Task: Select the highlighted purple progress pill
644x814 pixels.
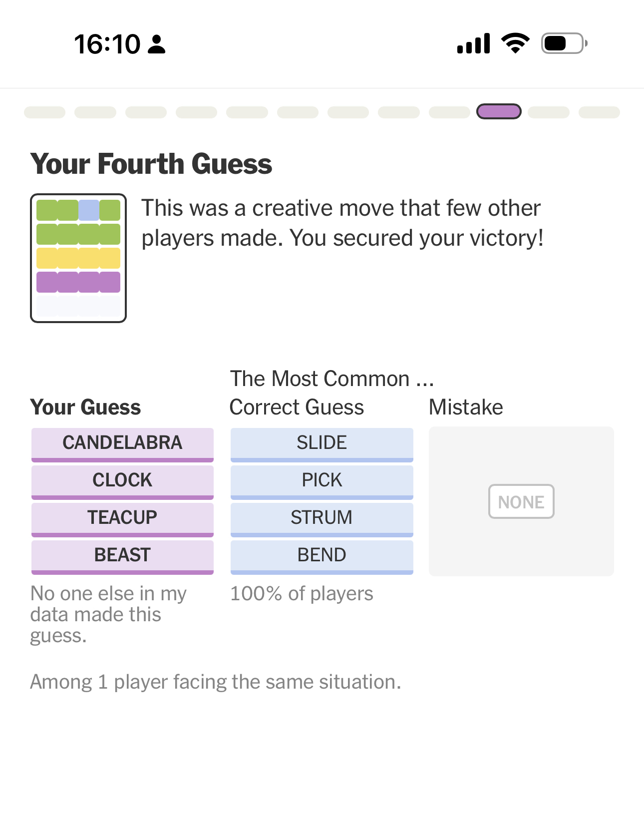Action: point(499,111)
